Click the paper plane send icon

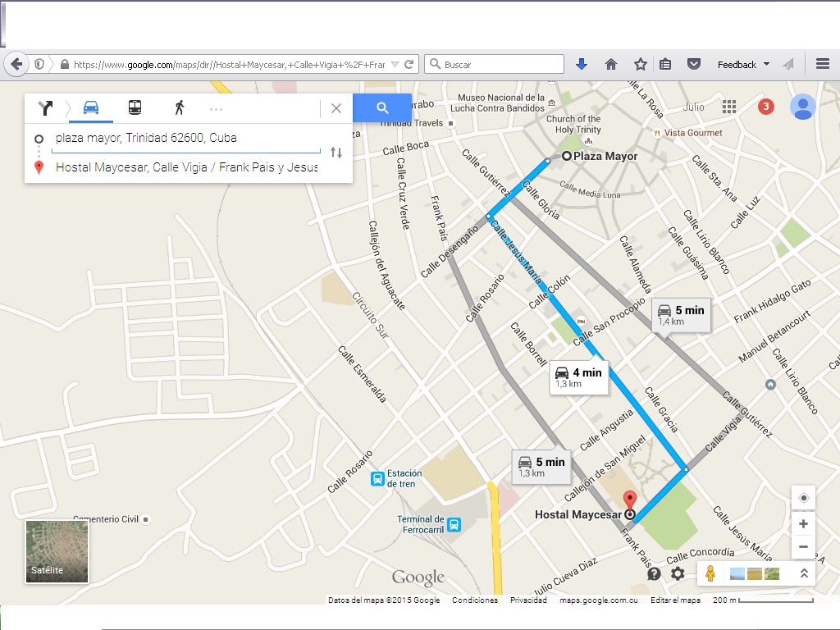[x=787, y=64]
